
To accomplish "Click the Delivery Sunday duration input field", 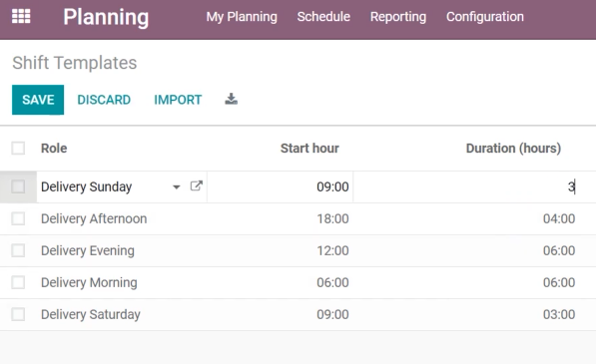I will [x=467, y=186].
